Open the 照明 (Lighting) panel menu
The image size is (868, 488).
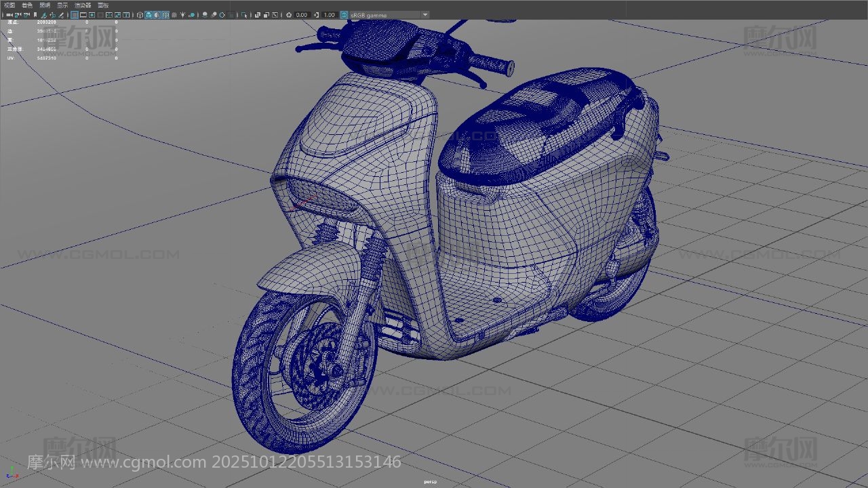[45, 5]
